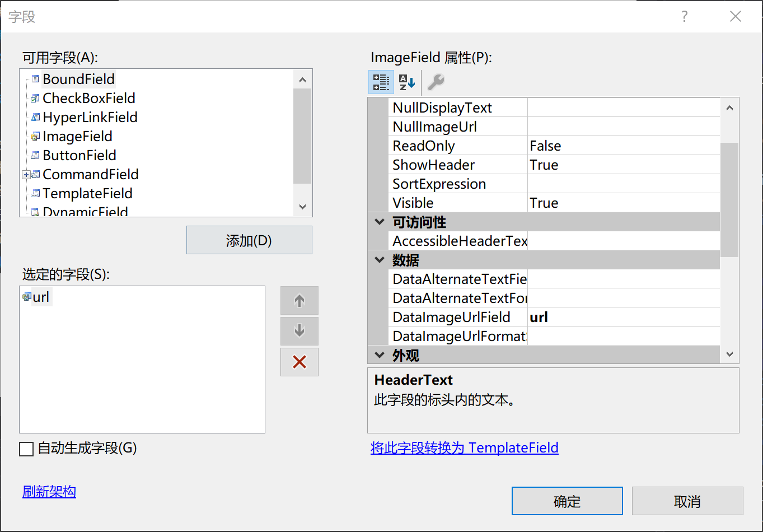The height and width of the screenshot is (532, 763).
Task: Click the url field icon in selected fields
Action: [26, 297]
